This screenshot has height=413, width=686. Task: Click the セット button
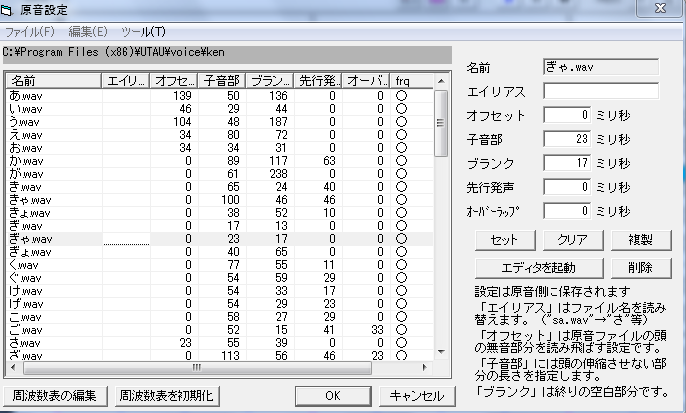[505, 240]
